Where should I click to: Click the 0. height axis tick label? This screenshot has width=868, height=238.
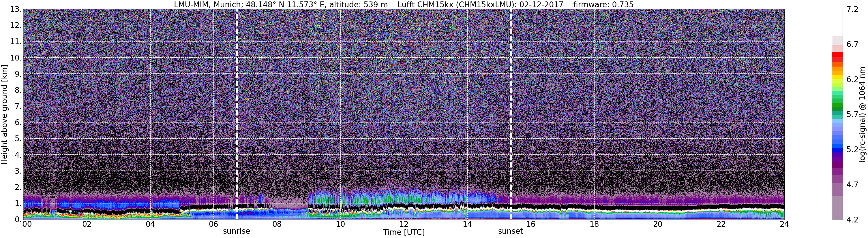click(x=18, y=220)
